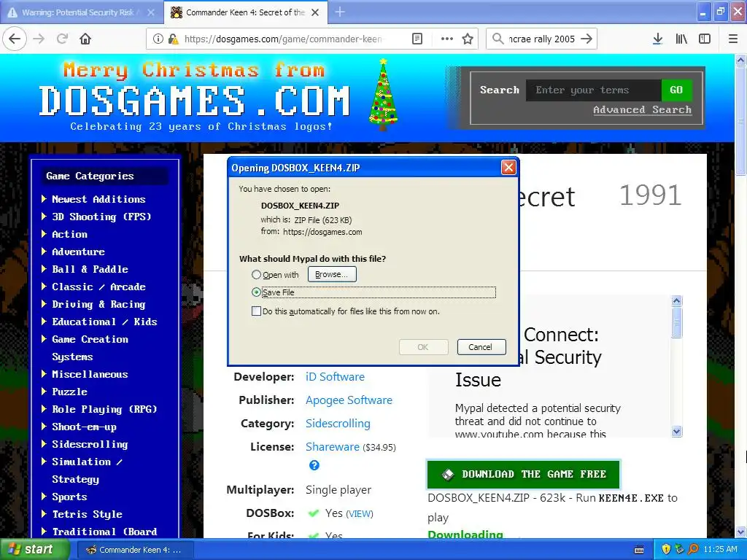747x560 pixels.
Task: Open the downloads arrow icon
Action: tap(657, 39)
